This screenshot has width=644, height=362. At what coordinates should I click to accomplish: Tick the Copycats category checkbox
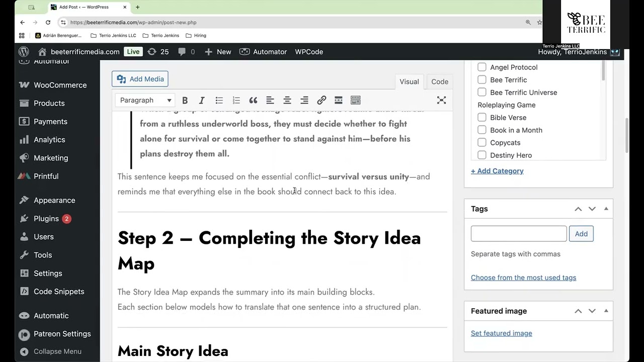tap(482, 143)
